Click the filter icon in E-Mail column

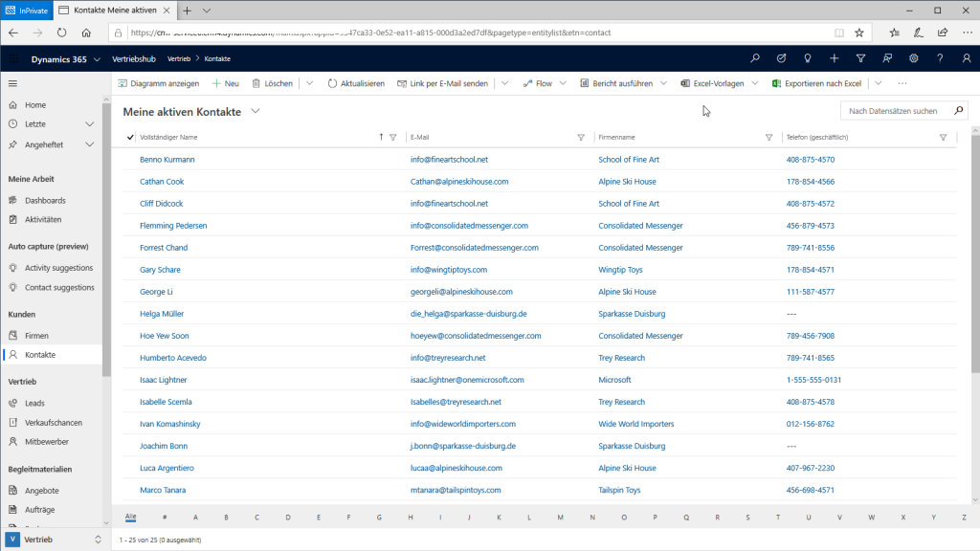pyautogui.click(x=581, y=138)
